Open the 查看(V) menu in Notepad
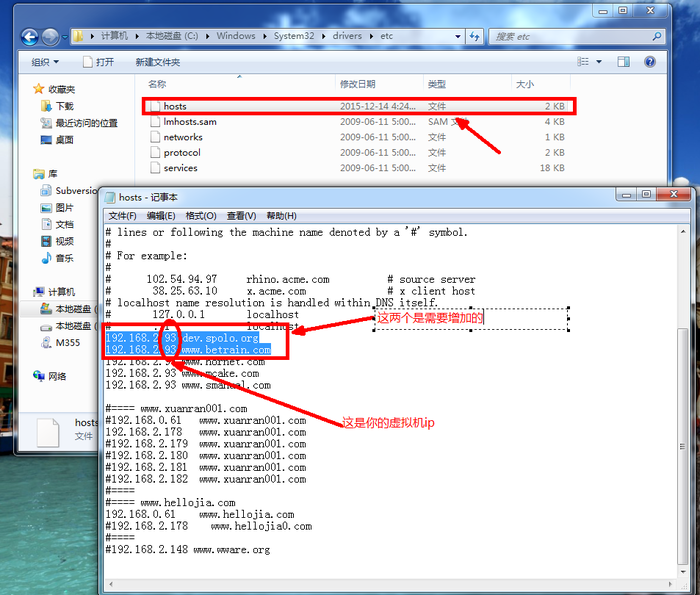This screenshot has height=595, width=700. [x=242, y=216]
